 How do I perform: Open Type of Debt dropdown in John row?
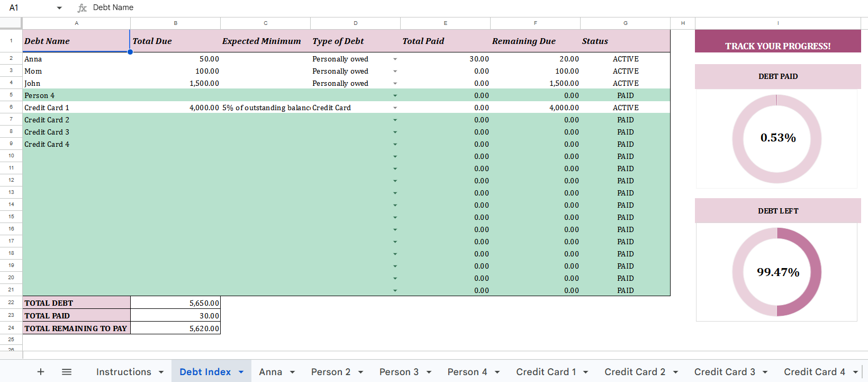pyautogui.click(x=395, y=84)
